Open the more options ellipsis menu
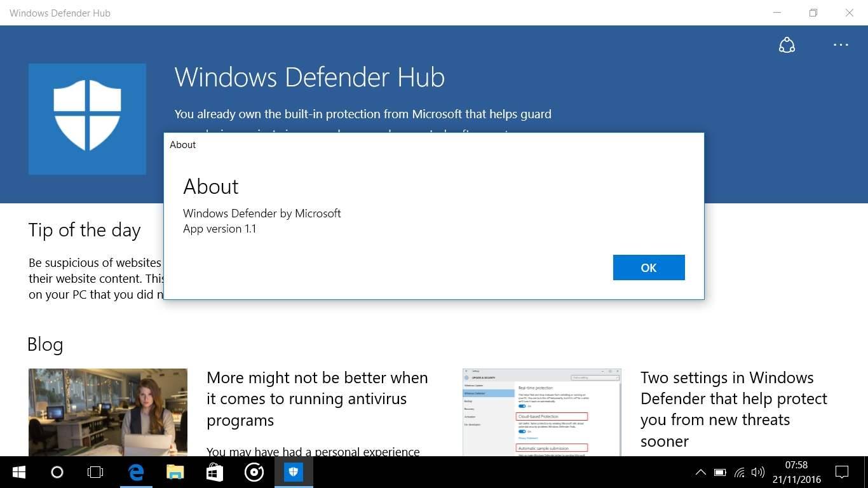Screen dimensions: 868x488 coord(841,45)
